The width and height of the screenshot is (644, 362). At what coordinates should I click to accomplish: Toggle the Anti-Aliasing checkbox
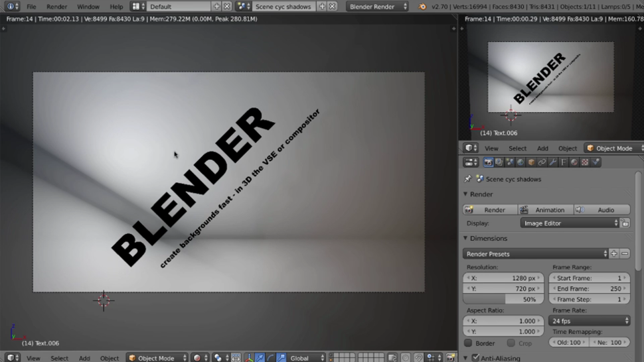(x=475, y=358)
